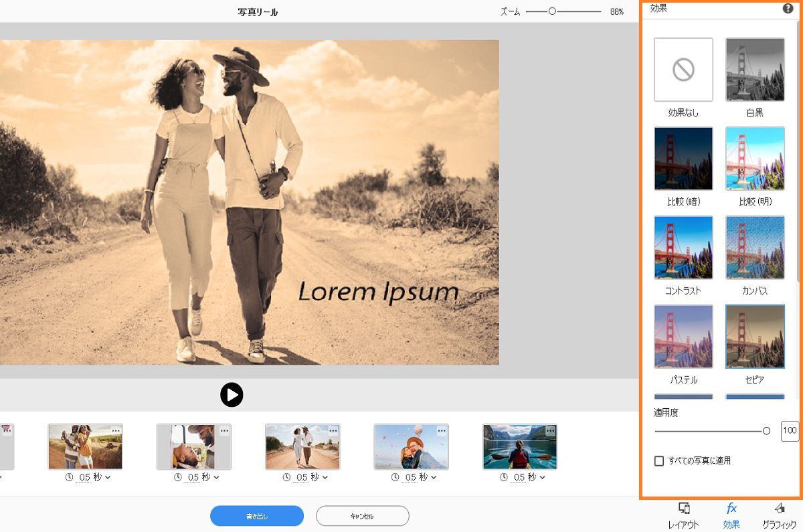Click the 書き出し export button
The image size is (803, 532).
click(257, 516)
